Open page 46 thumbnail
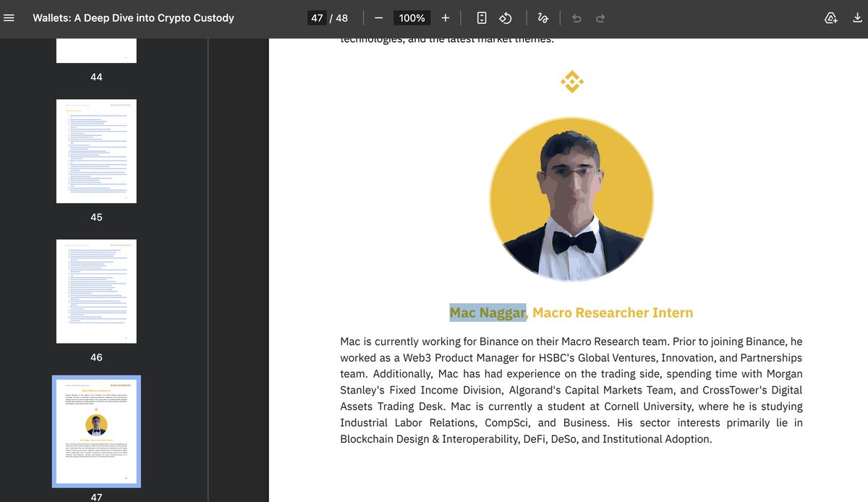This screenshot has height=502, width=868. click(96, 292)
